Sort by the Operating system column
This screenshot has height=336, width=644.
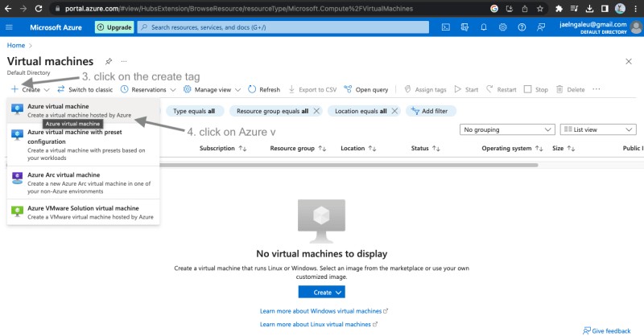(x=512, y=148)
